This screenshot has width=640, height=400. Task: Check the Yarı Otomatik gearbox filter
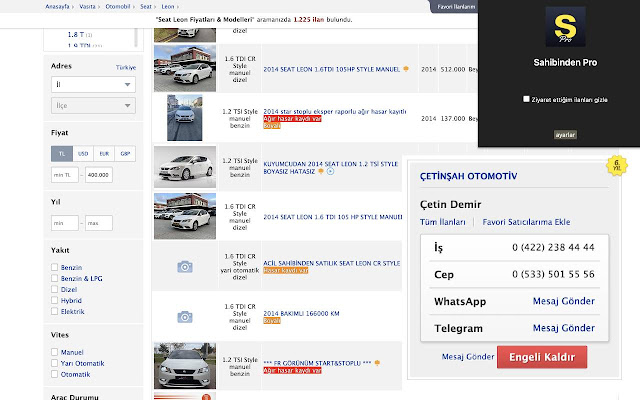tap(54, 363)
